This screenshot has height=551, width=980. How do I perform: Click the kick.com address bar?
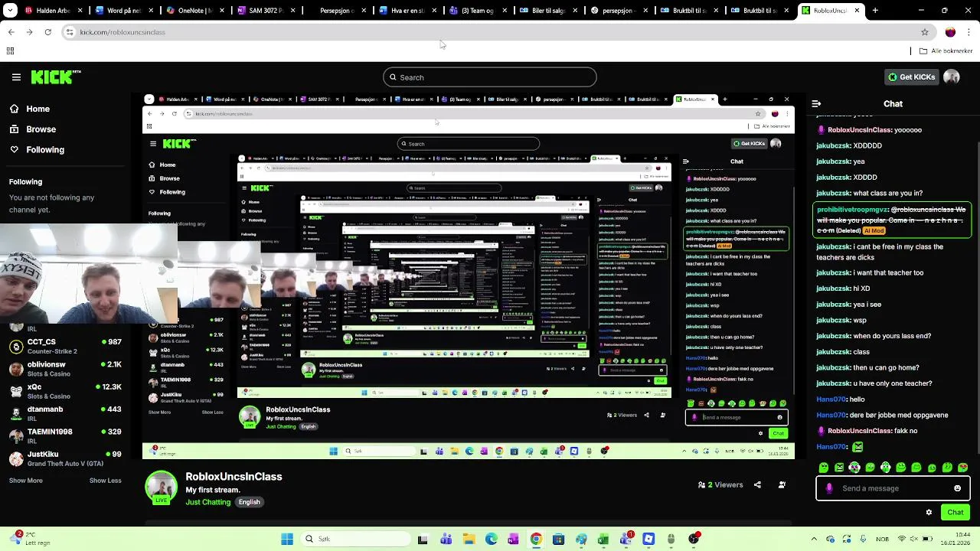coord(490,32)
